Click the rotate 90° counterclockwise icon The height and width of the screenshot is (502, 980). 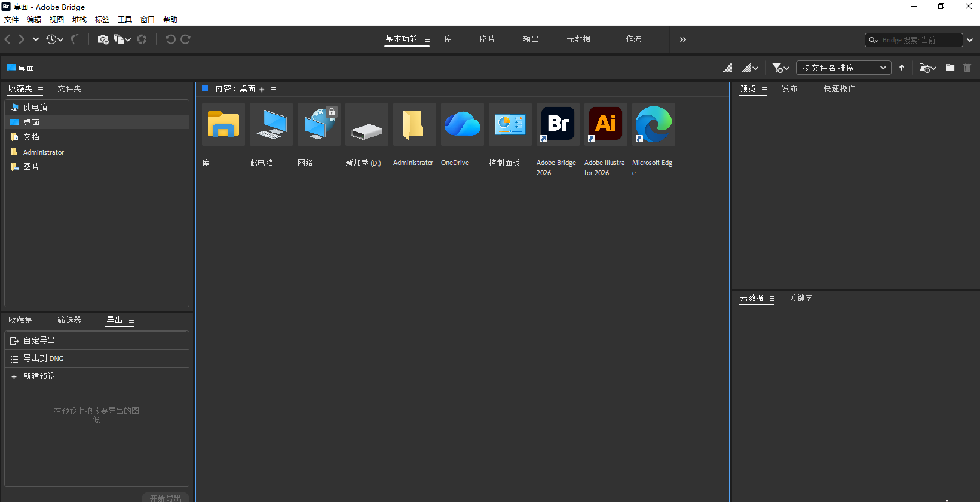(170, 39)
